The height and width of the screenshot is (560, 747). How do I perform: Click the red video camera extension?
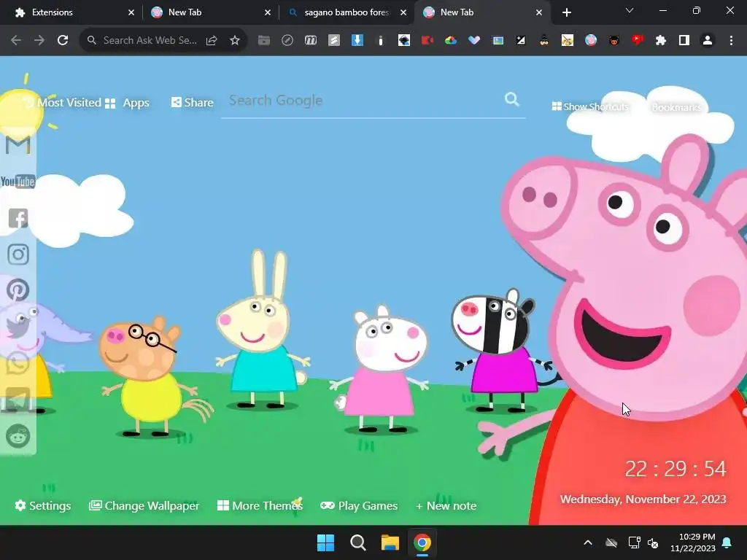click(x=427, y=41)
